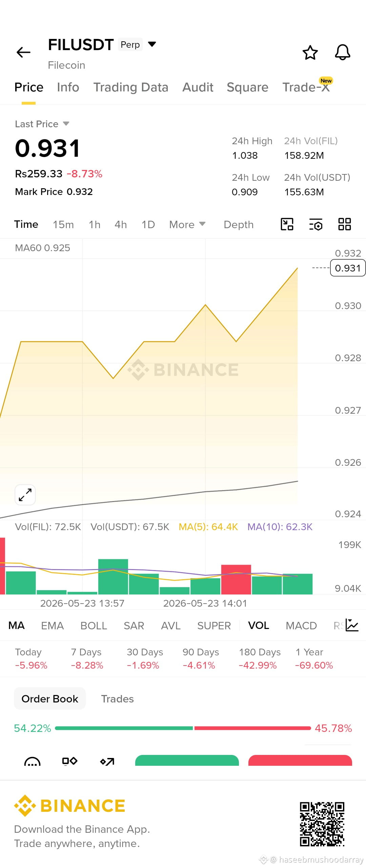Screen dimensions: 366x868
Task: Click the 180 Days -42.99% performance
Action: click(260, 659)
